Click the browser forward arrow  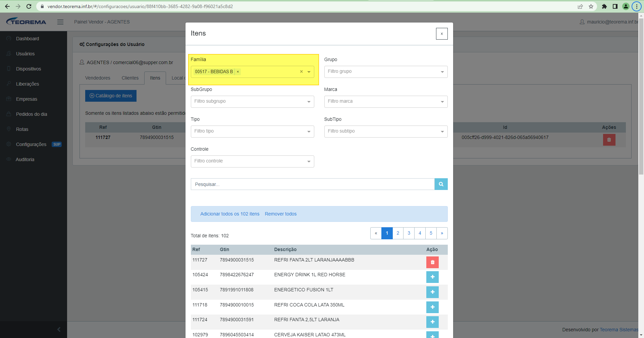(x=18, y=6)
